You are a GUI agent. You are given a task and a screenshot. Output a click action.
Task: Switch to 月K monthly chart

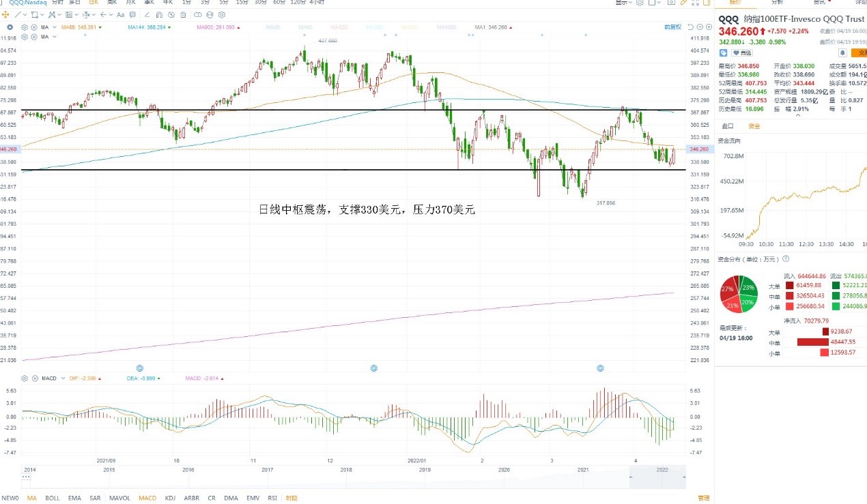pos(130,2)
